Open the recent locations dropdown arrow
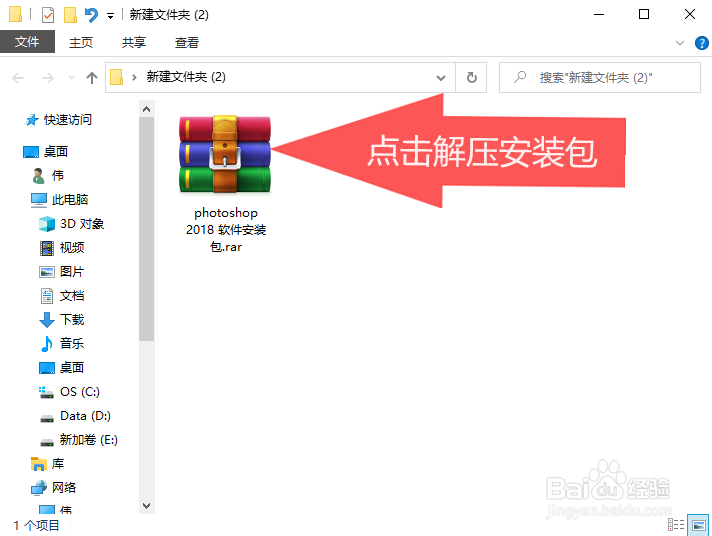This screenshot has height=536, width=712. [71, 78]
